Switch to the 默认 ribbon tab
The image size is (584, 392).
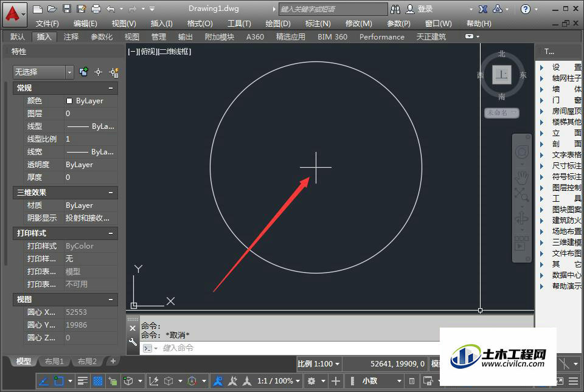click(18, 37)
